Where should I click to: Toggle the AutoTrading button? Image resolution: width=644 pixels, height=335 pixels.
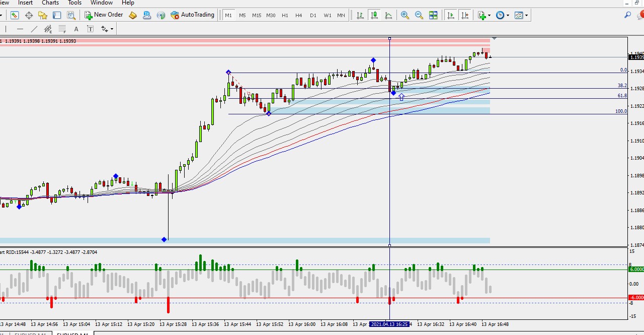click(x=193, y=15)
